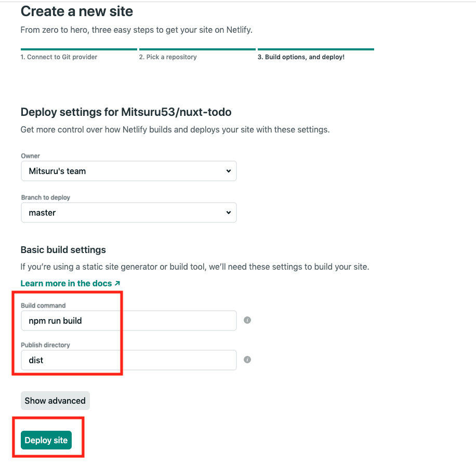This screenshot has height=464, width=476.
Task: Show advanced build settings
Action: (55, 401)
